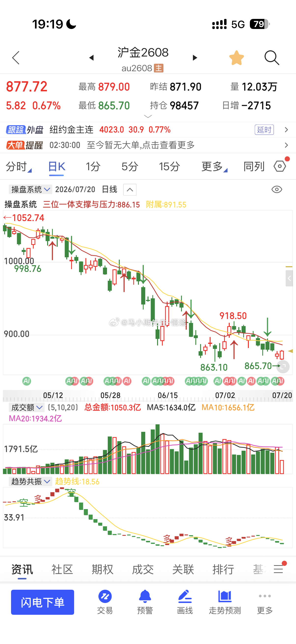Tap the MA20:1934.2亿 label
The image size is (296, 644).
pos(35,419)
